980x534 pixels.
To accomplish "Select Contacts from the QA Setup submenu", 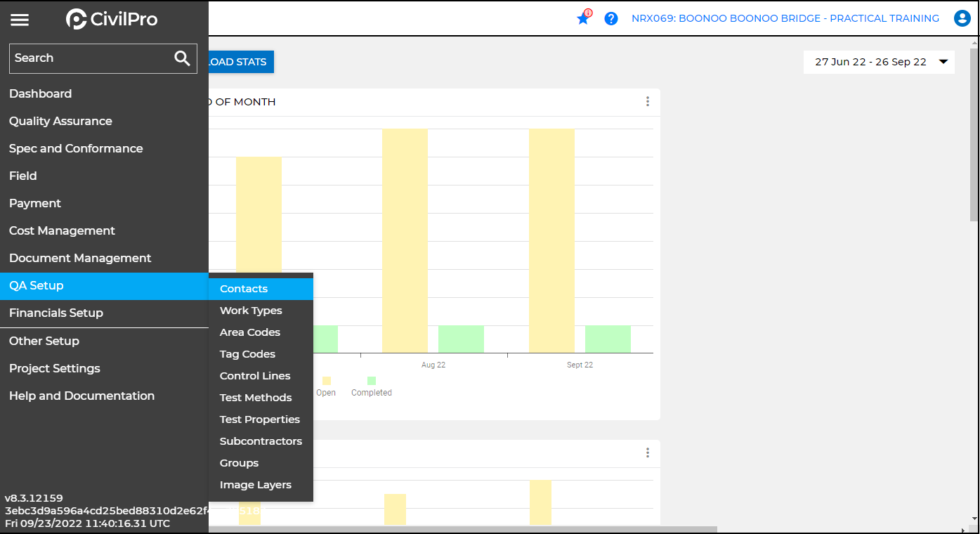I will 244,288.
